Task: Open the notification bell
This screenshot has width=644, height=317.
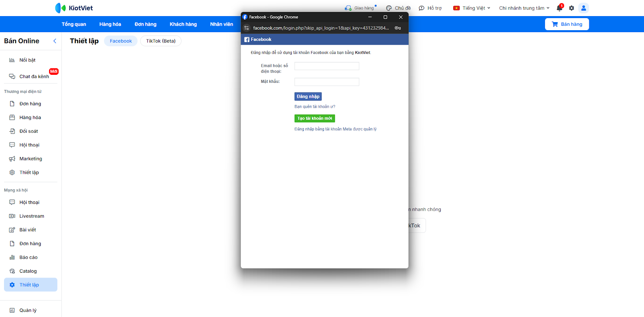Action: click(x=559, y=8)
